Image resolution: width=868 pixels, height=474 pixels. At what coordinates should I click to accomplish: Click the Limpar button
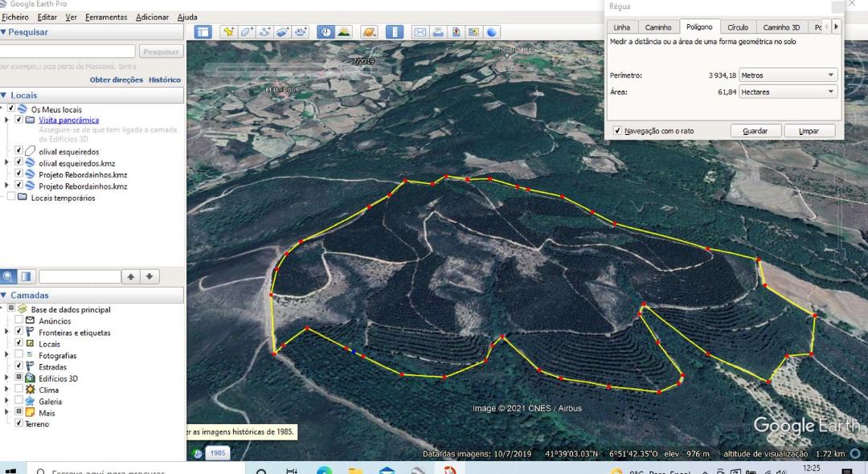click(809, 131)
